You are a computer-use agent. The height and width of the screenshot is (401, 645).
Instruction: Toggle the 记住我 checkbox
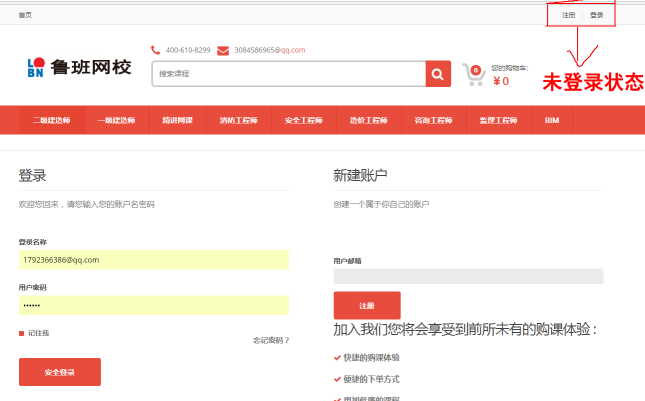click(x=22, y=333)
